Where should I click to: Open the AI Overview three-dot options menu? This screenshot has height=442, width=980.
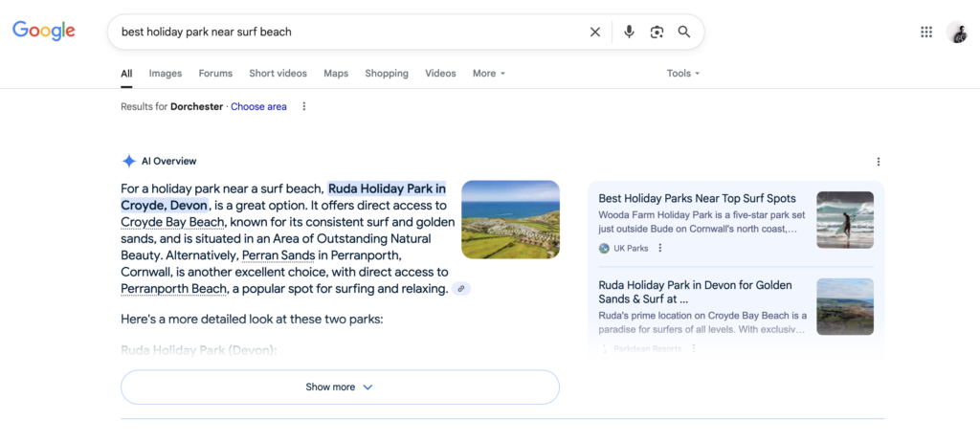pyautogui.click(x=879, y=162)
